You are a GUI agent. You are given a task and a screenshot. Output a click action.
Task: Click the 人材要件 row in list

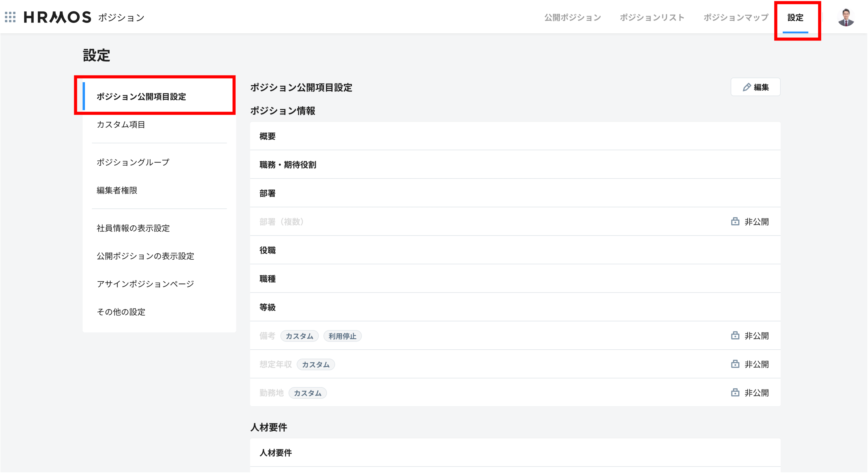[x=515, y=452]
